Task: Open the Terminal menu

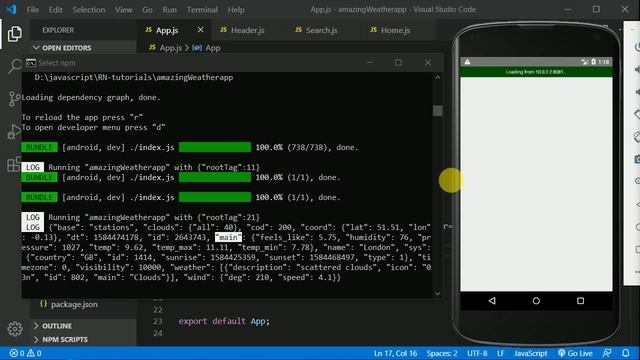Action: coord(202,9)
